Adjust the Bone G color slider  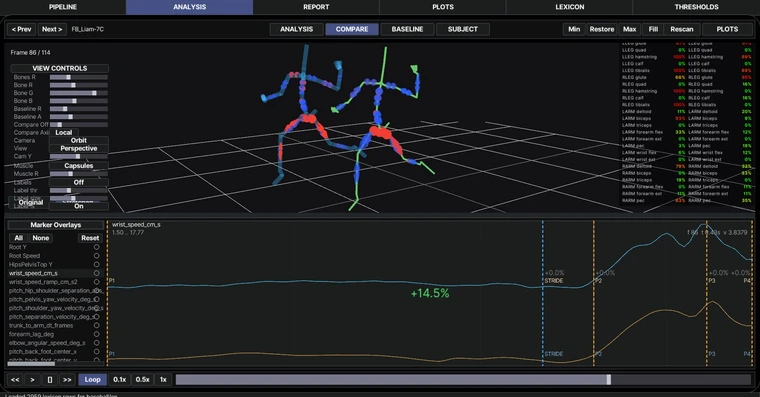click(x=79, y=93)
